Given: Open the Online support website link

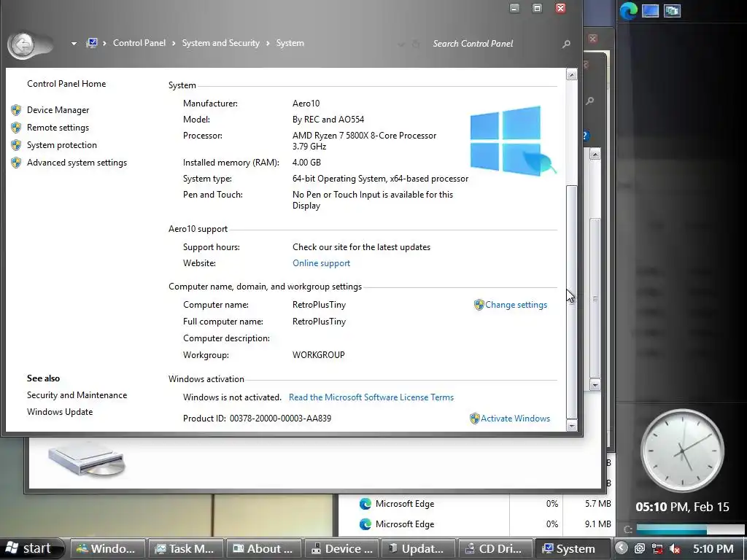Looking at the screenshot, I should 321,263.
